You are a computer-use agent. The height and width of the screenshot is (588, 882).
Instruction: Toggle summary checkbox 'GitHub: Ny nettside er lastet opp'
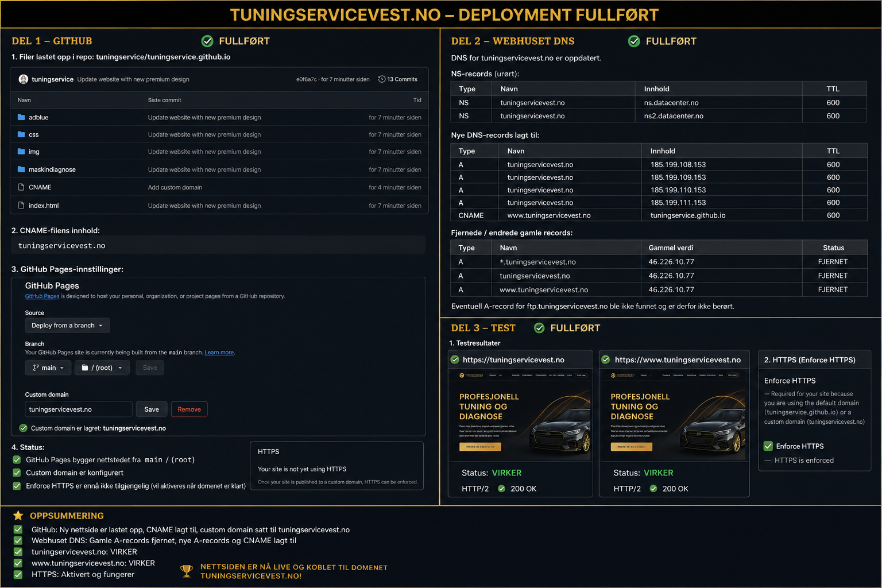[18, 529]
